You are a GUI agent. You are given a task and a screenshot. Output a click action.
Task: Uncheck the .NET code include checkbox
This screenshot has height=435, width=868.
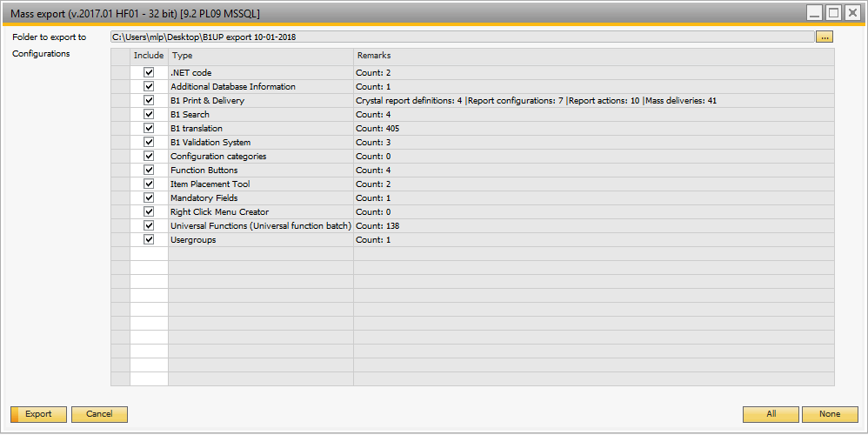point(149,72)
